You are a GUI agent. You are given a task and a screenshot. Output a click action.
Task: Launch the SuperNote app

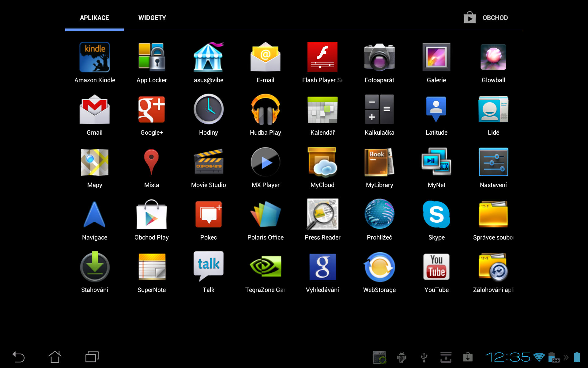pos(151,267)
